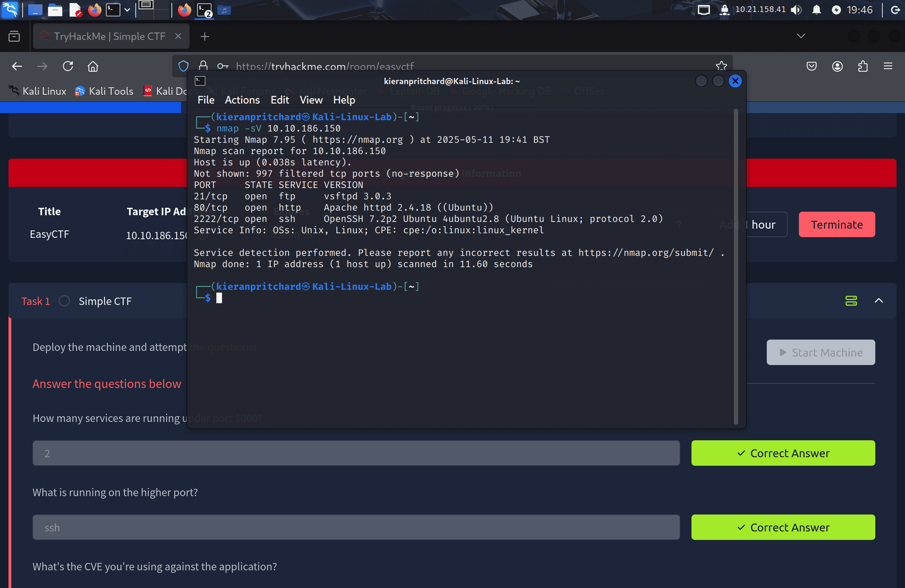Click Correct Answer button for higher port question
Screen dimensions: 905x588
(x=783, y=527)
